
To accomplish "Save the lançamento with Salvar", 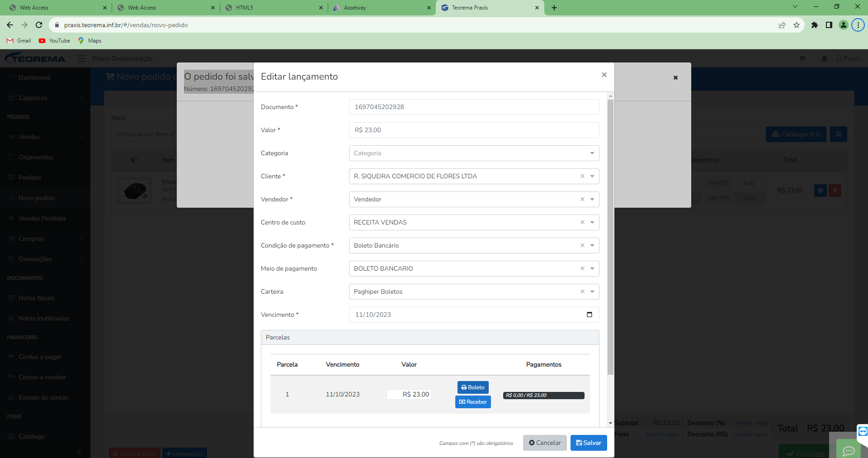I will pyautogui.click(x=589, y=443).
